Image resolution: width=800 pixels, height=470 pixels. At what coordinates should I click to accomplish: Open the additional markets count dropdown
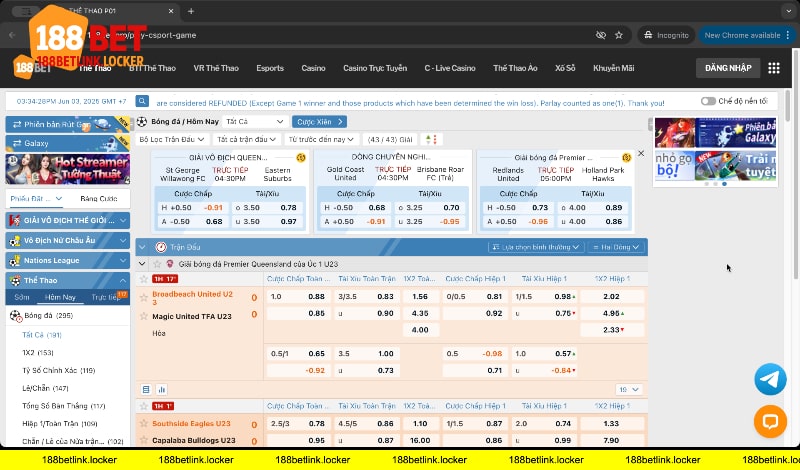click(x=629, y=389)
